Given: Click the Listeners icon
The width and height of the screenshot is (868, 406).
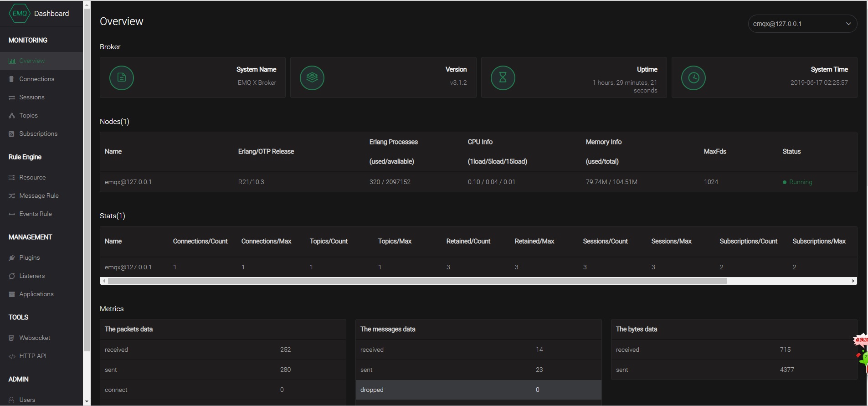Looking at the screenshot, I should point(12,276).
